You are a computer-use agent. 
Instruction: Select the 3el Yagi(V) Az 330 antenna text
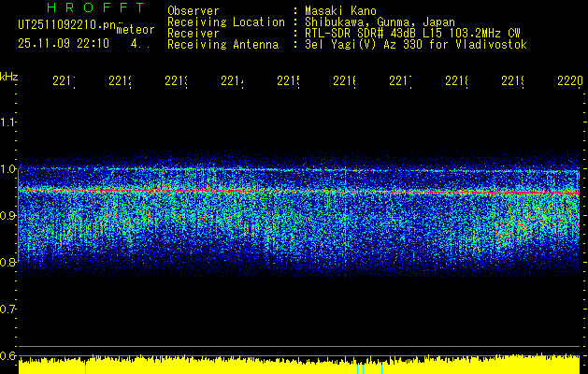(x=416, y=45)
